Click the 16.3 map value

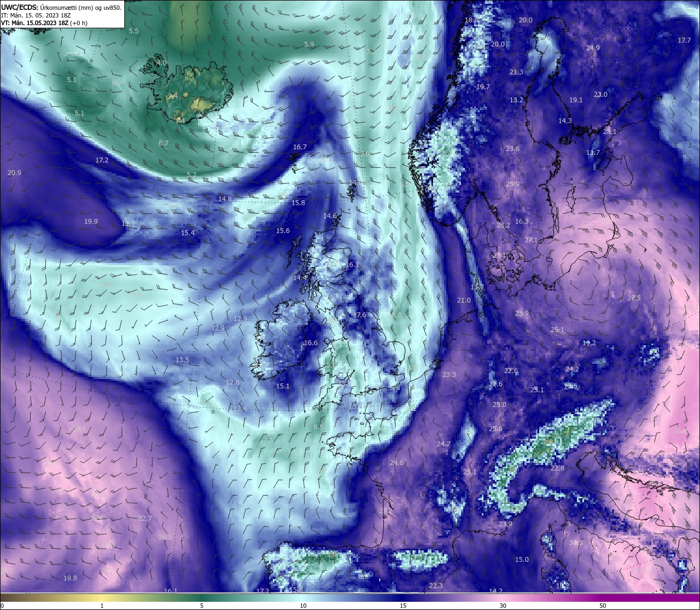coord(522,222)
